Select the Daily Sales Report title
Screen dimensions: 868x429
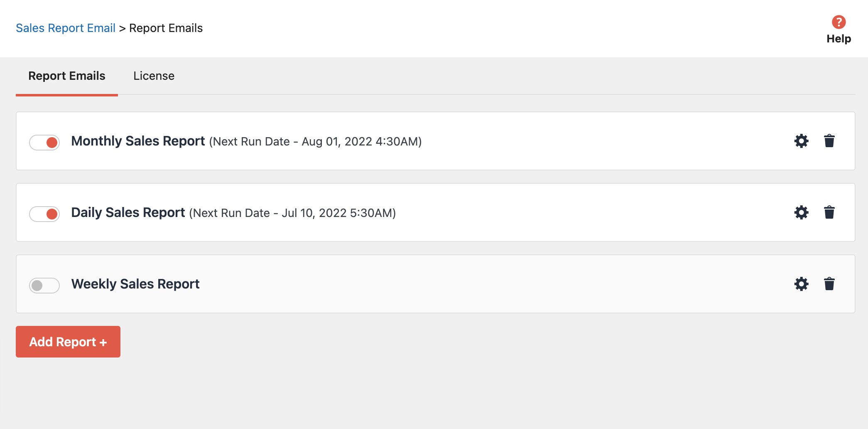(128, 212)
